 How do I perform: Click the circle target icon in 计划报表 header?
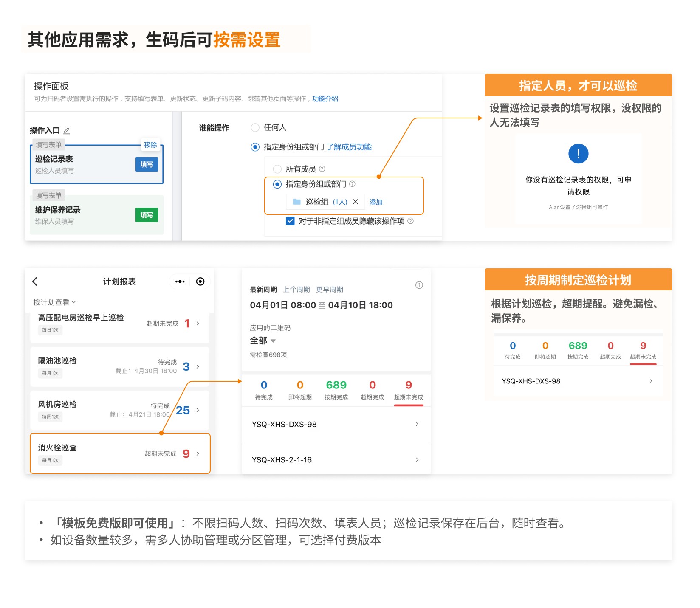pos(200,281)
